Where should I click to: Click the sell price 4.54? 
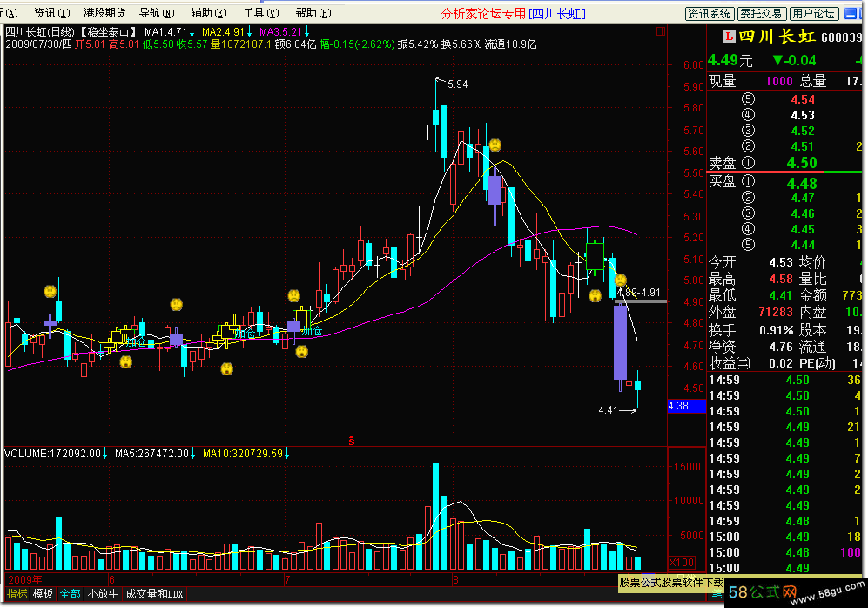click(803, 99)
